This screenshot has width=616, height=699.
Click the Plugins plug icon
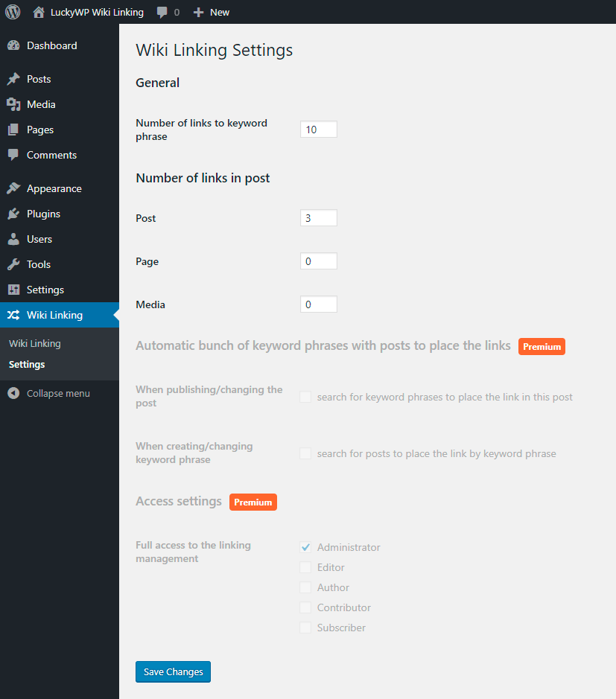(x=13, y=214)
